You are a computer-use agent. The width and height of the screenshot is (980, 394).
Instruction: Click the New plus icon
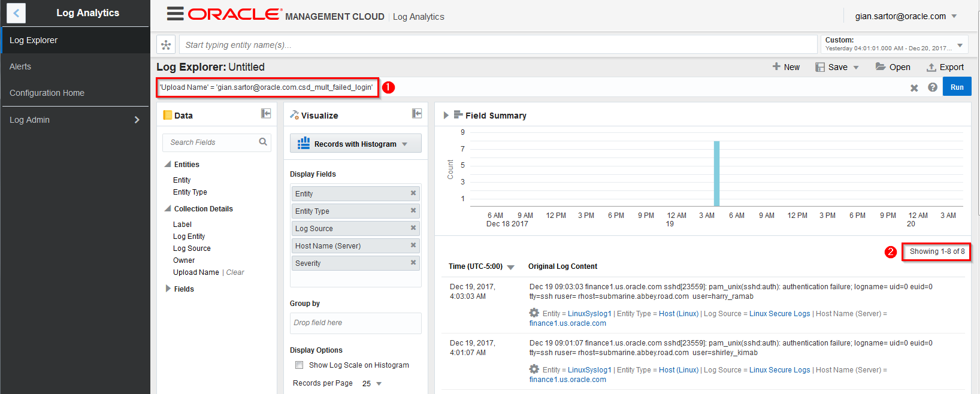[x=776, y=66]
